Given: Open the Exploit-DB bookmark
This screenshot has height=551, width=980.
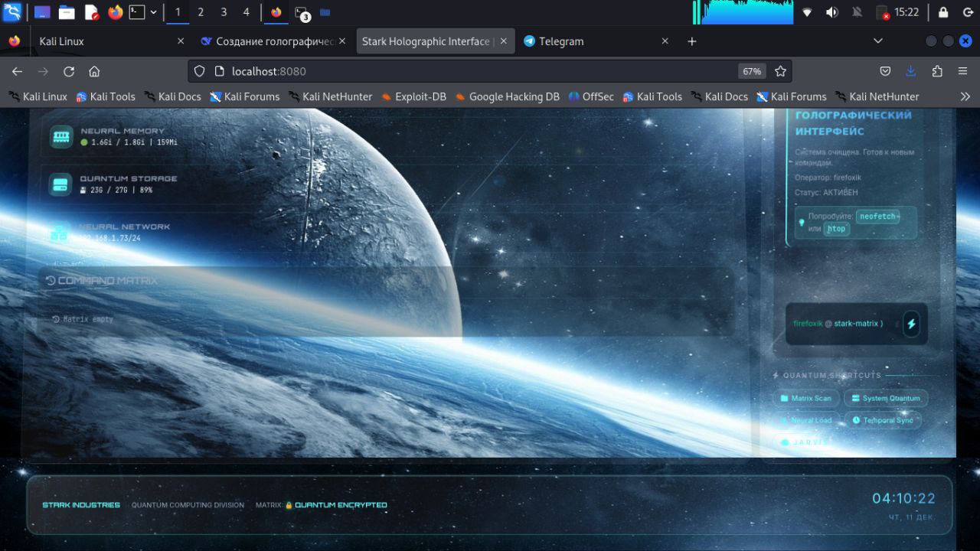Looking at the screenshot, I should (x=413, y=96).
